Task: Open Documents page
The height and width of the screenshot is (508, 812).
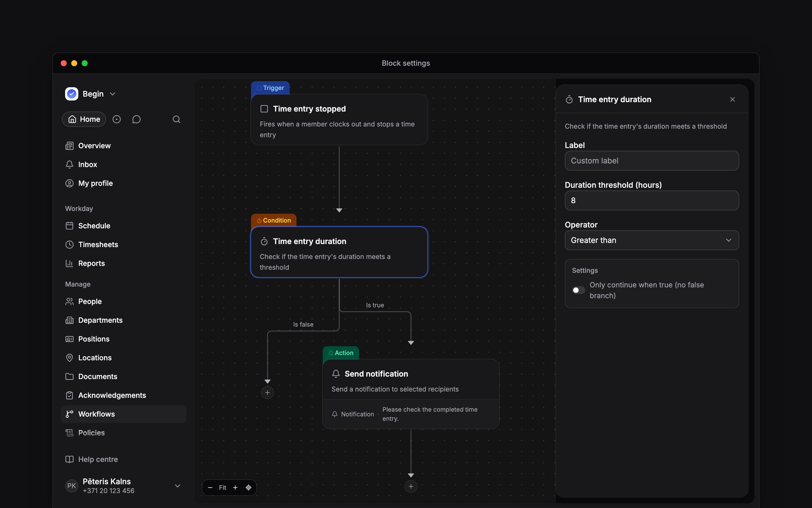Action: point(124,377)
